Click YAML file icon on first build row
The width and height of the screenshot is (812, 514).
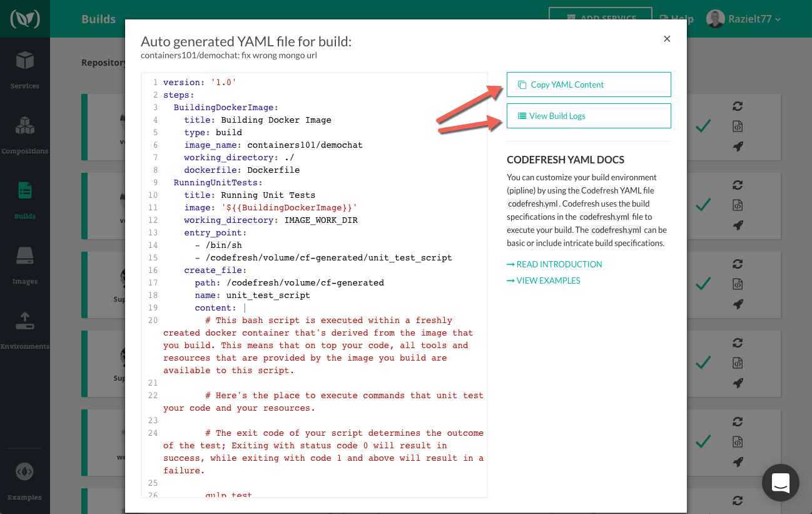click(x=738, y=126)
